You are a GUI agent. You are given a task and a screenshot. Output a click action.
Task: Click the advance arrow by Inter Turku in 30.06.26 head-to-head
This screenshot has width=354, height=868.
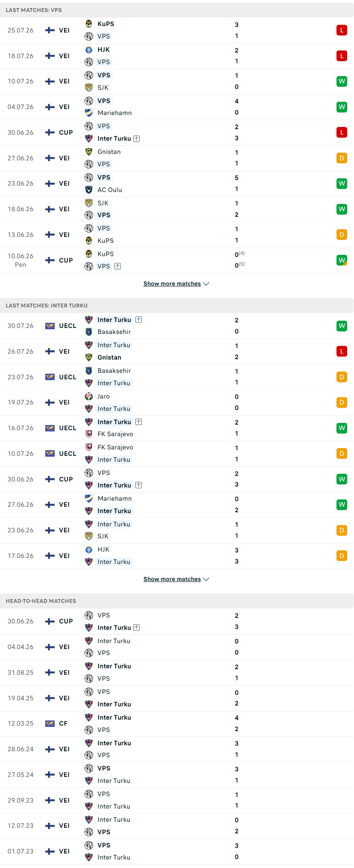136,628
